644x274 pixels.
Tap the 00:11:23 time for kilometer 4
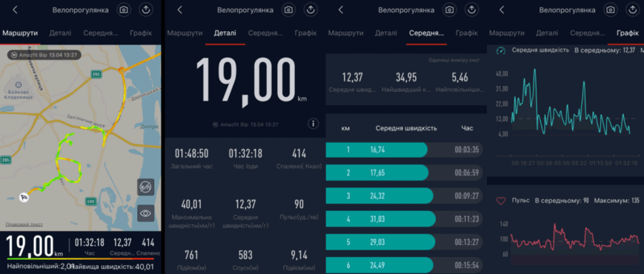(x=467, y=219)
